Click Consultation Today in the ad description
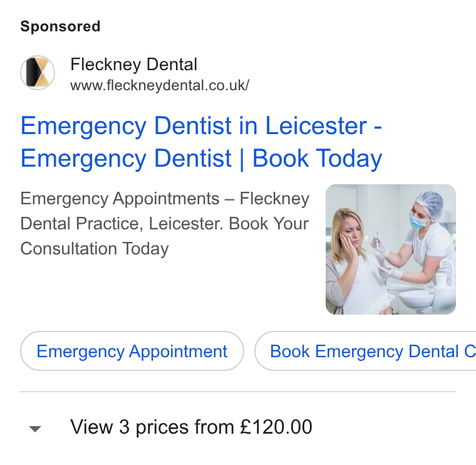This screenshot has height=465, width=476. (x=95, y=249)
